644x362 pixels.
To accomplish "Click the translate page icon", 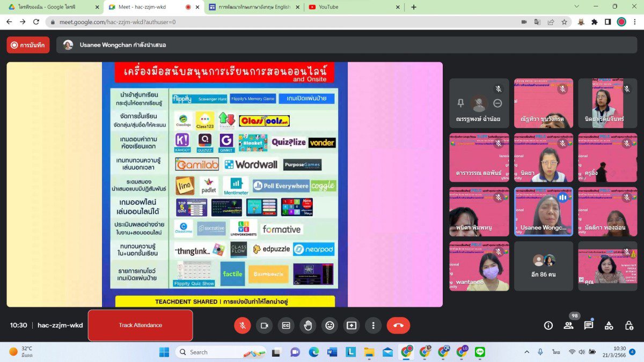I will [537, 22].
